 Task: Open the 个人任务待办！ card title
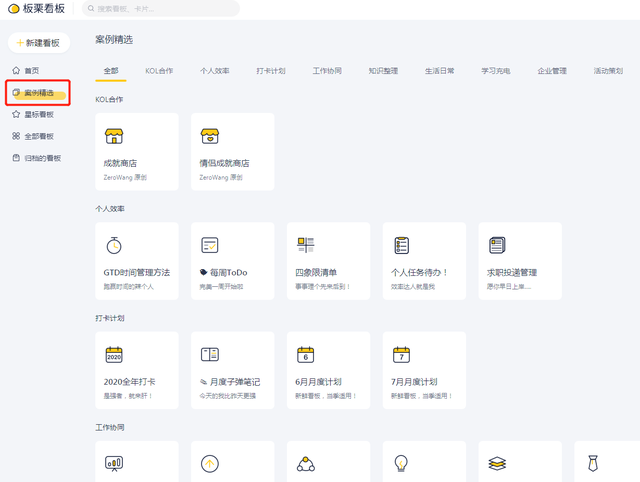(420, 273)
